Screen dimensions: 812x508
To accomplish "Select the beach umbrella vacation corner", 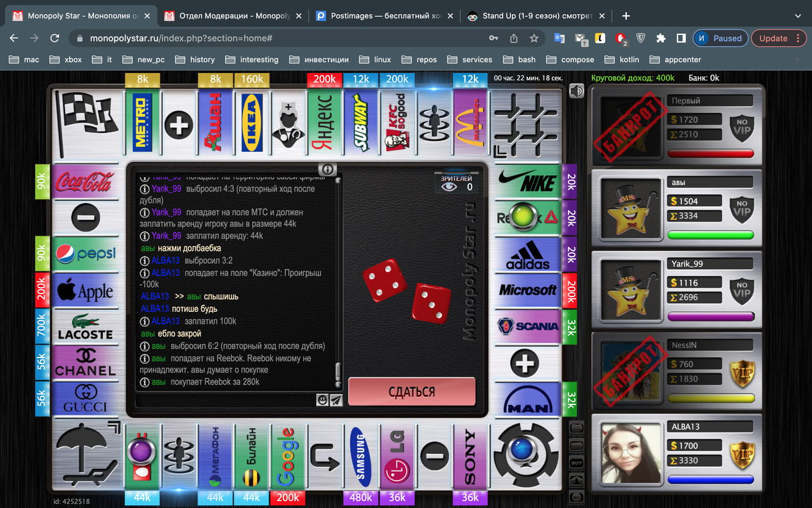I will [87, 455].
